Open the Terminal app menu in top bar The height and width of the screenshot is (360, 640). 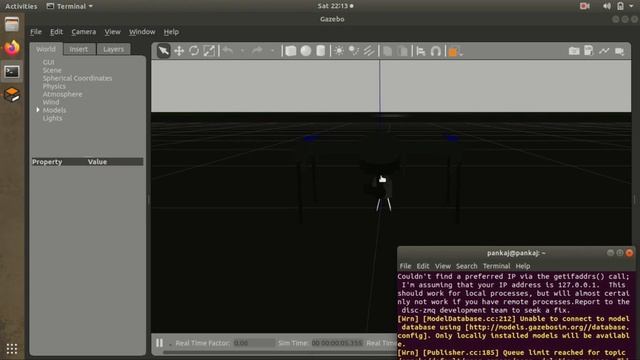tap(70, 6)
